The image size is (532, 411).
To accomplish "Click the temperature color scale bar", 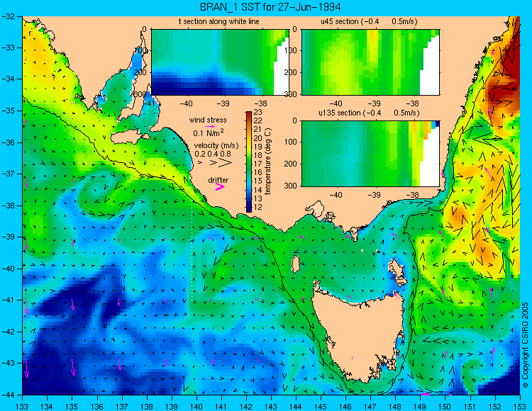I will 249,162.
